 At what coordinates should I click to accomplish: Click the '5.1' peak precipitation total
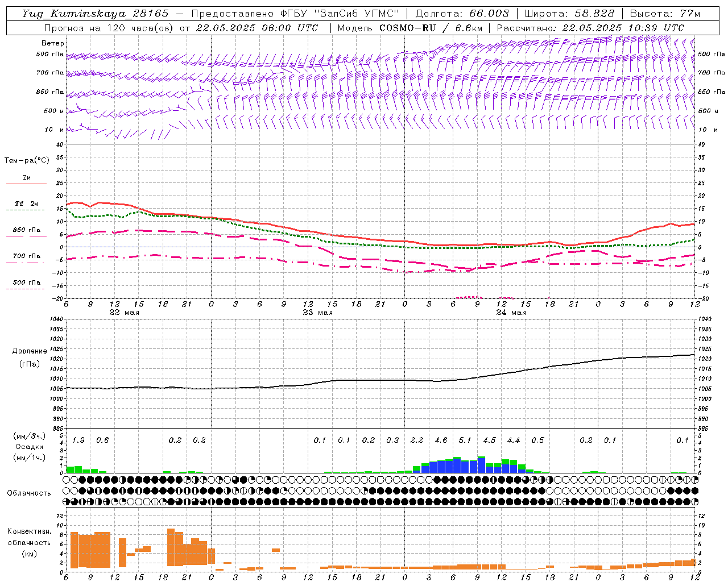(465, 440)
